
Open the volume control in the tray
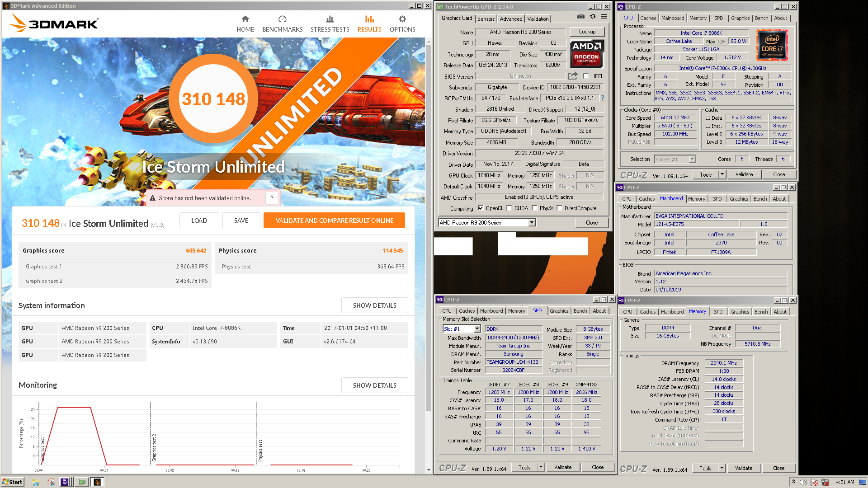click(x=803, y=482)
